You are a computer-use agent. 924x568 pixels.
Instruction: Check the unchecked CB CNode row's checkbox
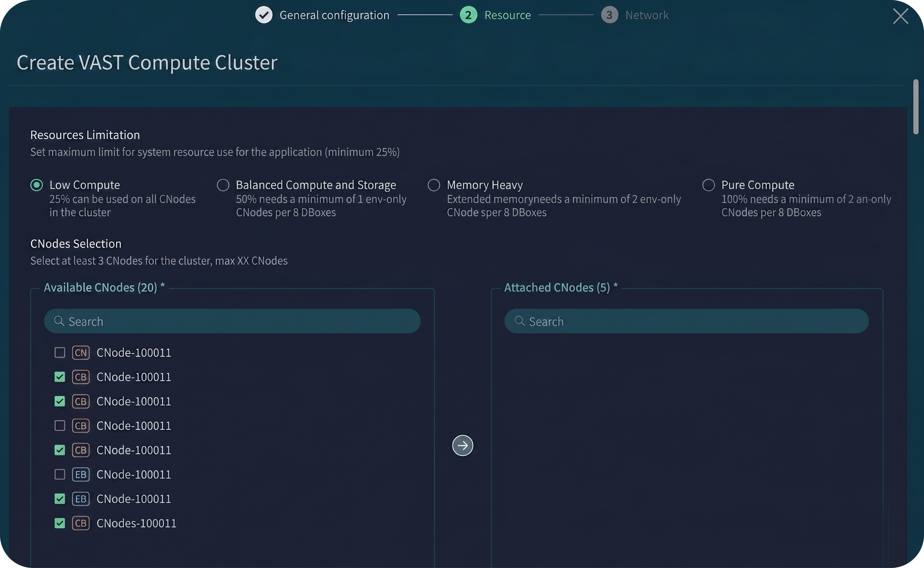point(60,426)
